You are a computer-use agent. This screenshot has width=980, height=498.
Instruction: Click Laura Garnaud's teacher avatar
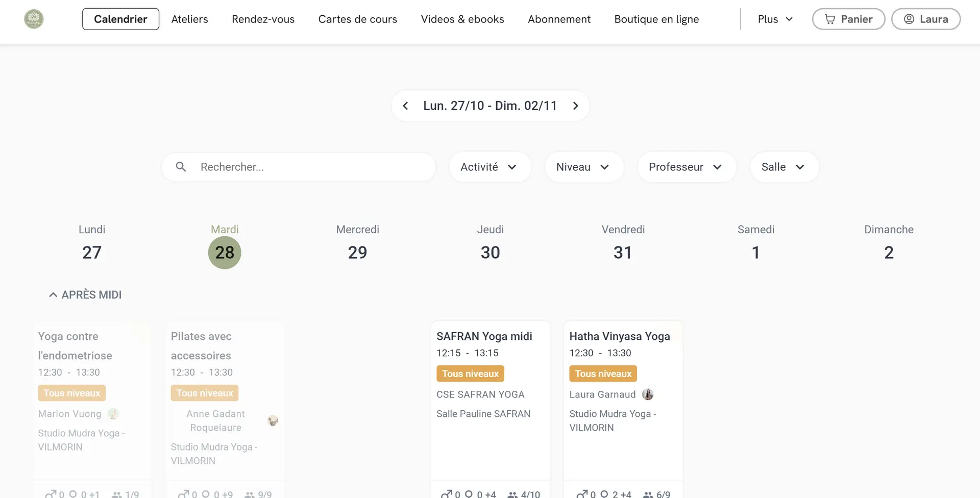point(648,394)
